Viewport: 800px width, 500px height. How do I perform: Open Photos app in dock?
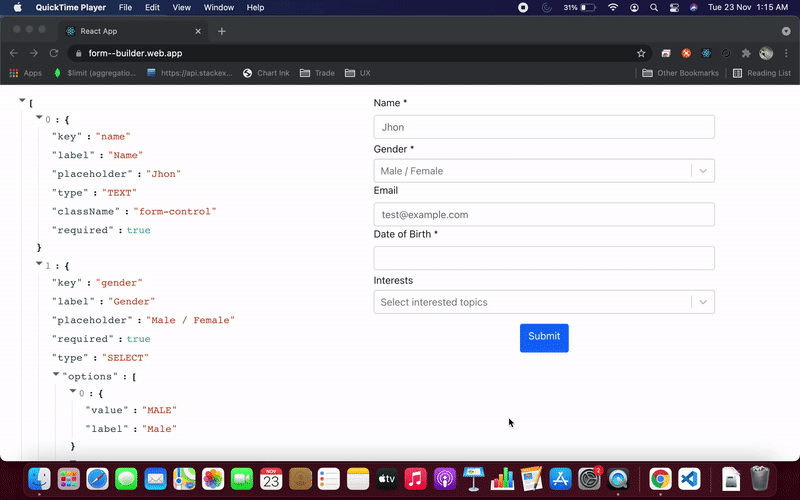(213, 480)
